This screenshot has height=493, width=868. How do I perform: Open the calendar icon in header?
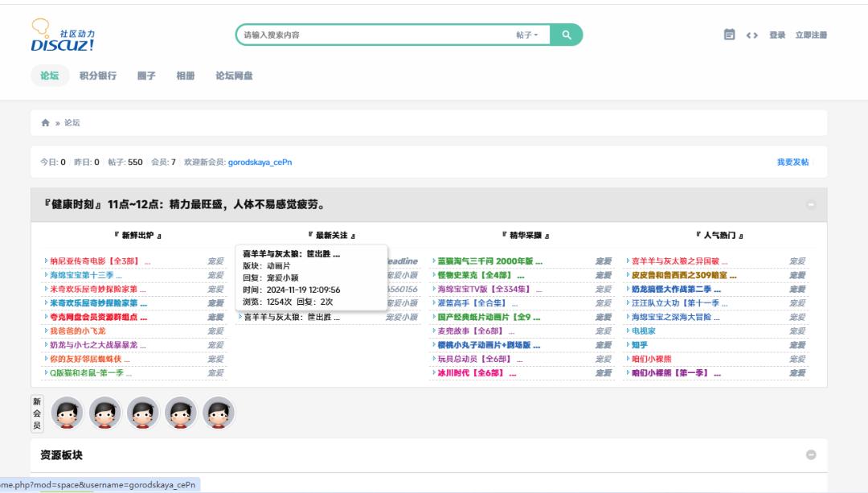click(x=729, y=35)
